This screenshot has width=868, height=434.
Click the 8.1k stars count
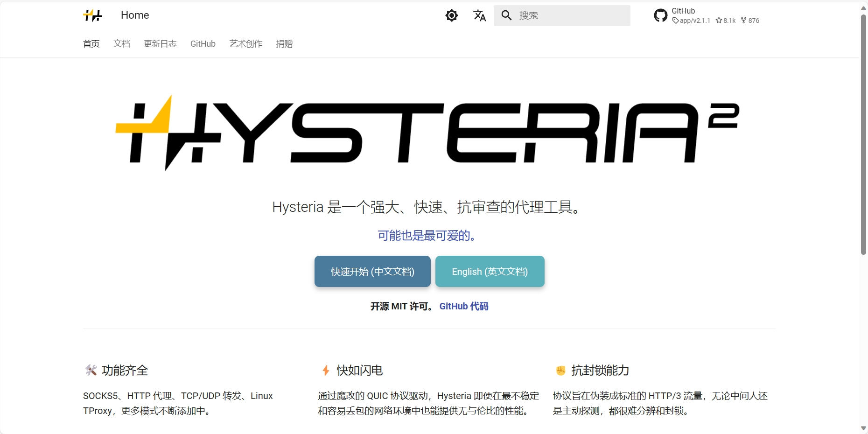[x=726, y=21]
